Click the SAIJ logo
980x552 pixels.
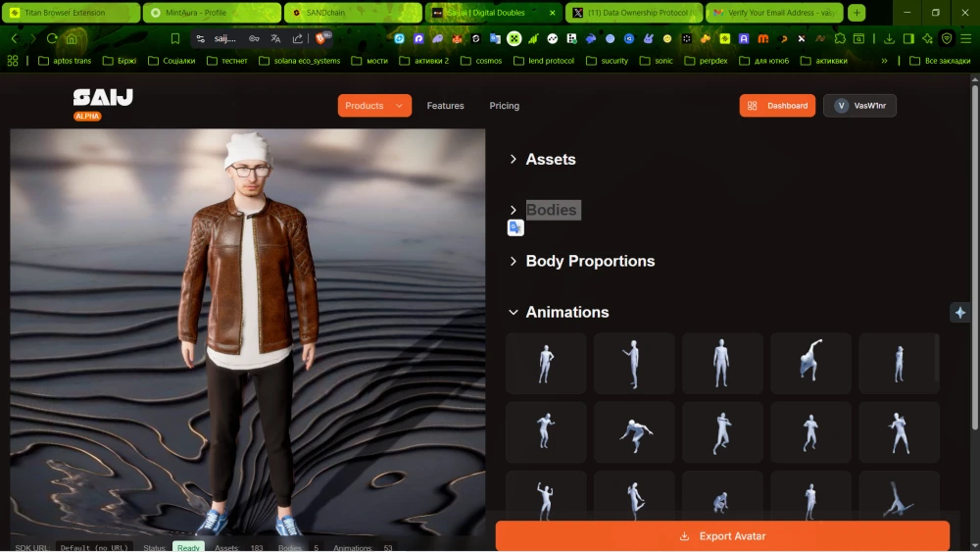coord(102,98)
